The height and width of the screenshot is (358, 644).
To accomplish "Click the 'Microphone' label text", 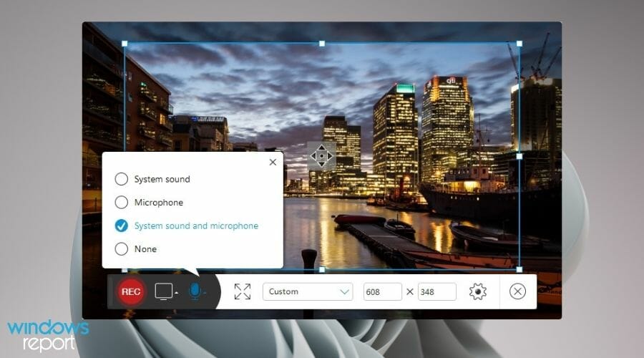I will (159, 202).
